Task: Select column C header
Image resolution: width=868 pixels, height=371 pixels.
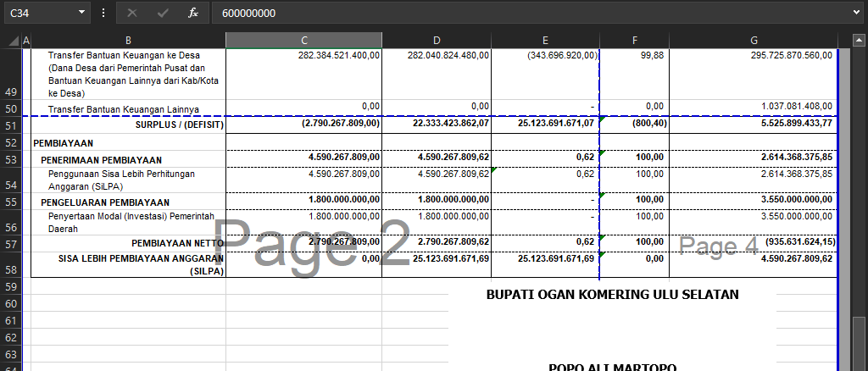Action: [x=303, y=41]
